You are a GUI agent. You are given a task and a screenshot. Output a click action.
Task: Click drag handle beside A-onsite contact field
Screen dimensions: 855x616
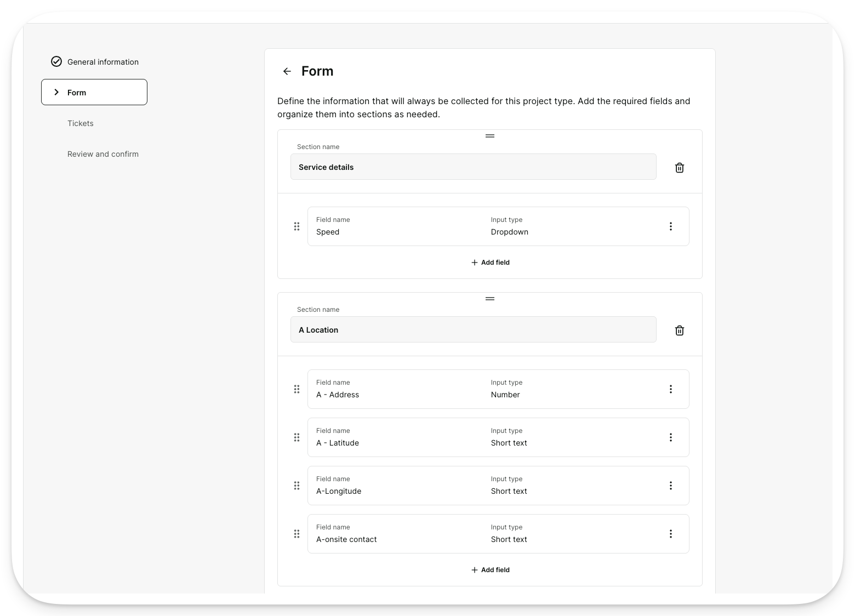coord(297,534)
